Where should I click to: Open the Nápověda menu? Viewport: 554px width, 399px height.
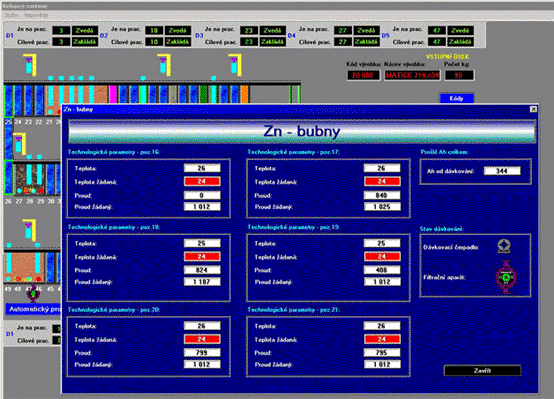(x=36, y=15)
